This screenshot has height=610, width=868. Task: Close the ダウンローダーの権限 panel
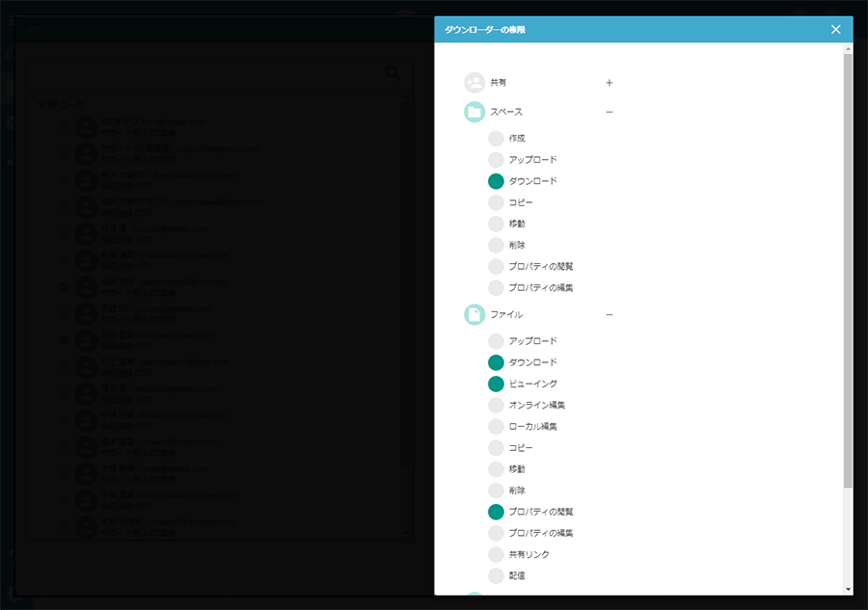coord(835,29)
